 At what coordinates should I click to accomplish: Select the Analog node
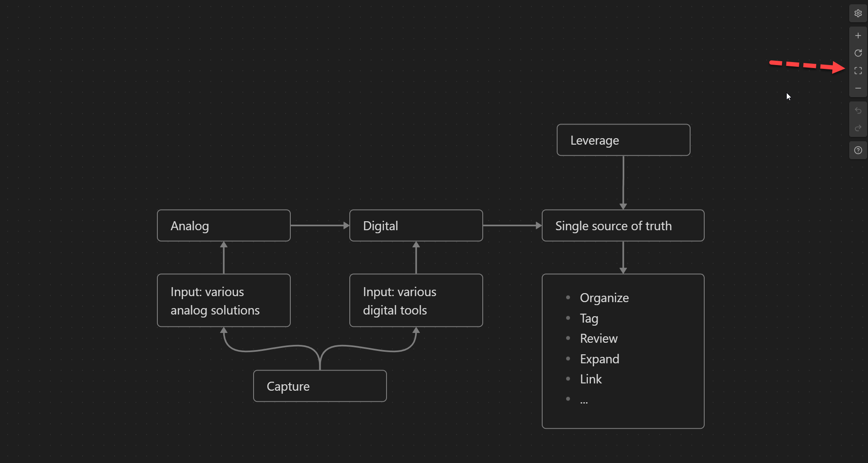click(223, 225)
